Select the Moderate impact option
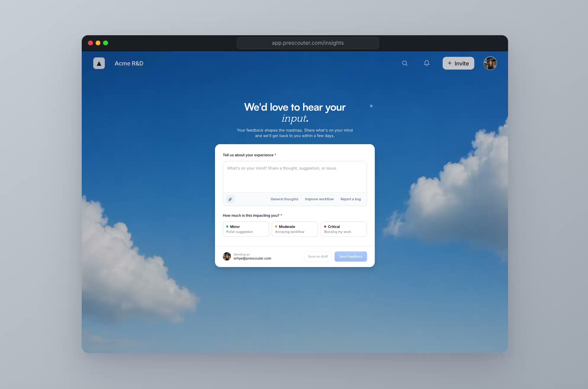The height and width of the screenshot is (389, 588). click(295, 229)
